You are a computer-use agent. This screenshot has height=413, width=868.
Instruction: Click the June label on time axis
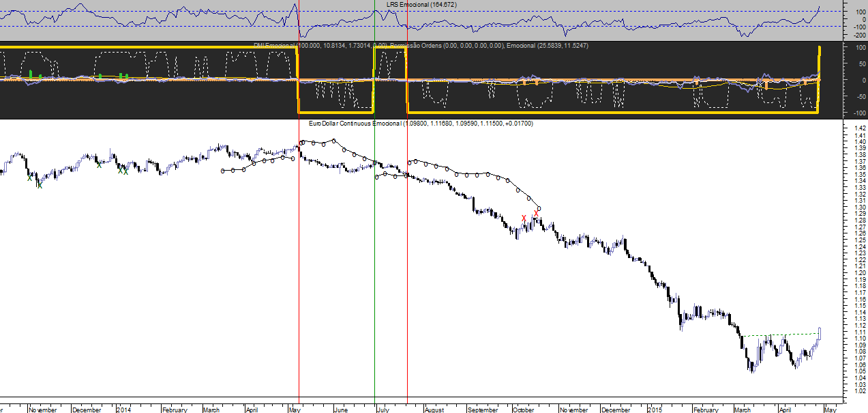(x=340, y=410)
